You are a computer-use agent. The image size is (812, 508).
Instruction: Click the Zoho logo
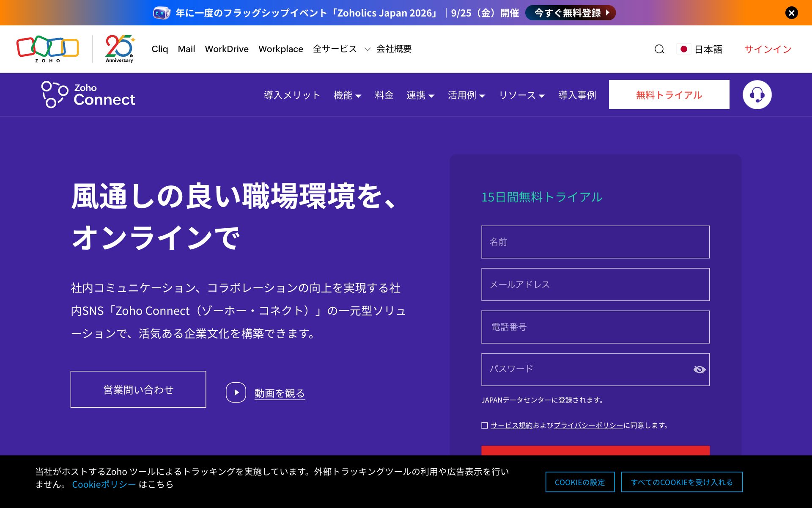click(x=47, y=49)
